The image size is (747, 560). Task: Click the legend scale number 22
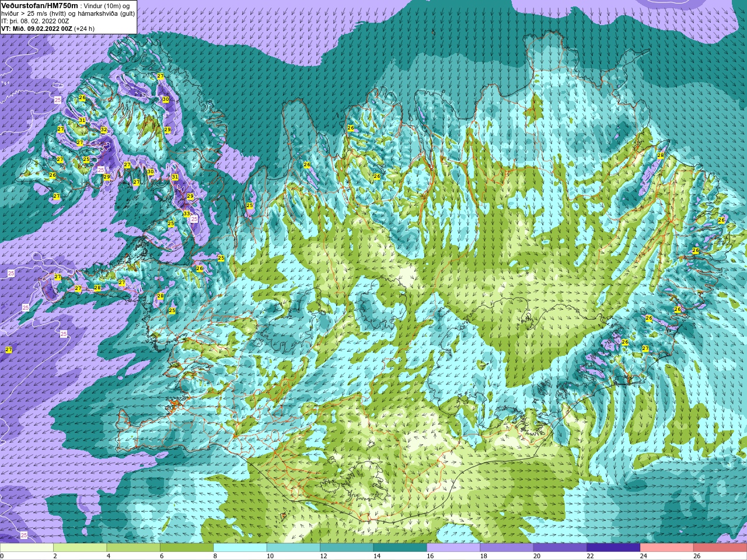pyautogui.click(x=590, y=556)
